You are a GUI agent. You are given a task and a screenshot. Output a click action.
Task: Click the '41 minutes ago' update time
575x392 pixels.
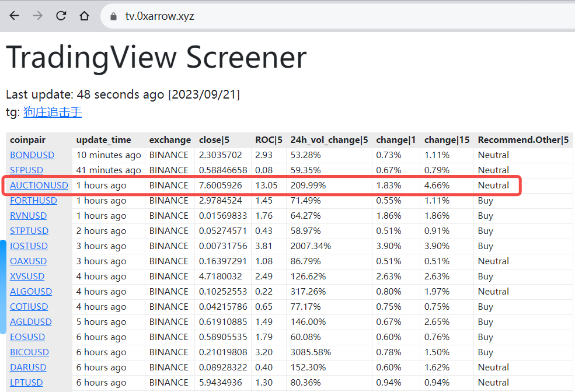[109, 170]
